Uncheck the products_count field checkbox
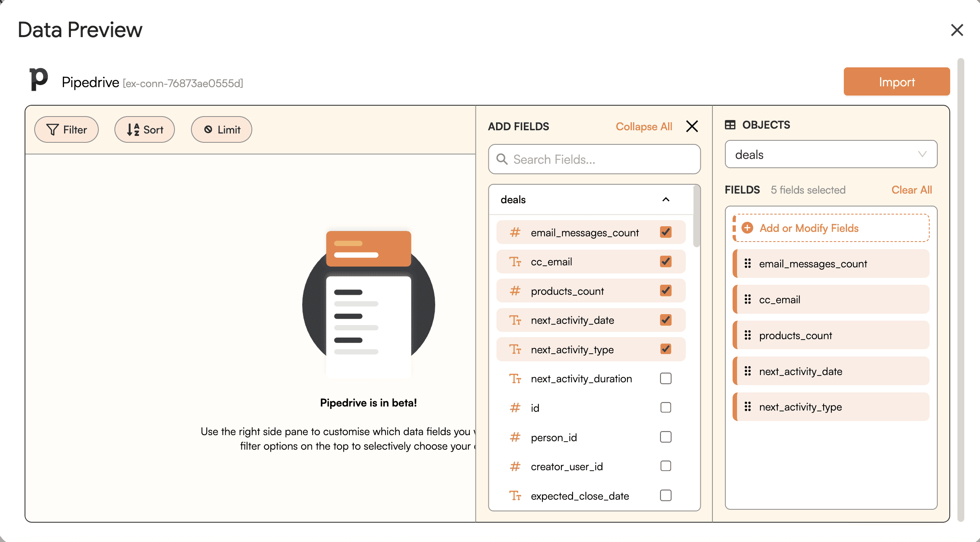 click(x=666, y=291)
